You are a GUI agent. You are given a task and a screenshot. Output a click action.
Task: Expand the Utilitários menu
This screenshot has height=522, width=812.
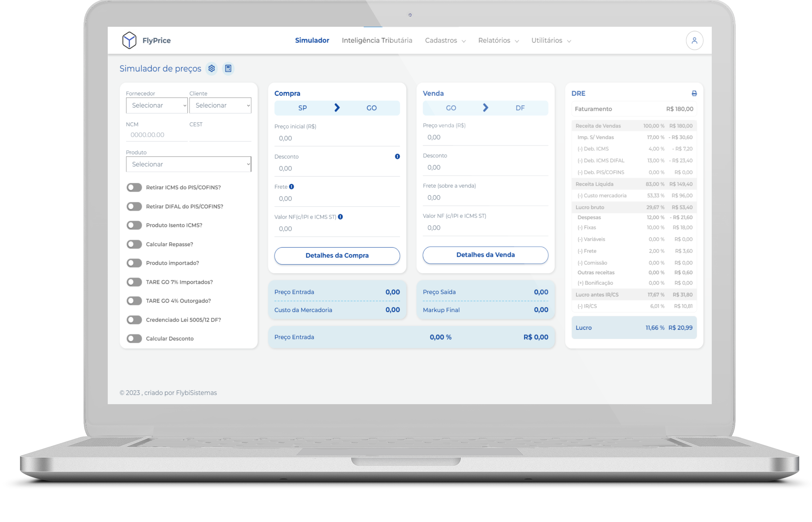pyautogui.click(x=551, y=40)
